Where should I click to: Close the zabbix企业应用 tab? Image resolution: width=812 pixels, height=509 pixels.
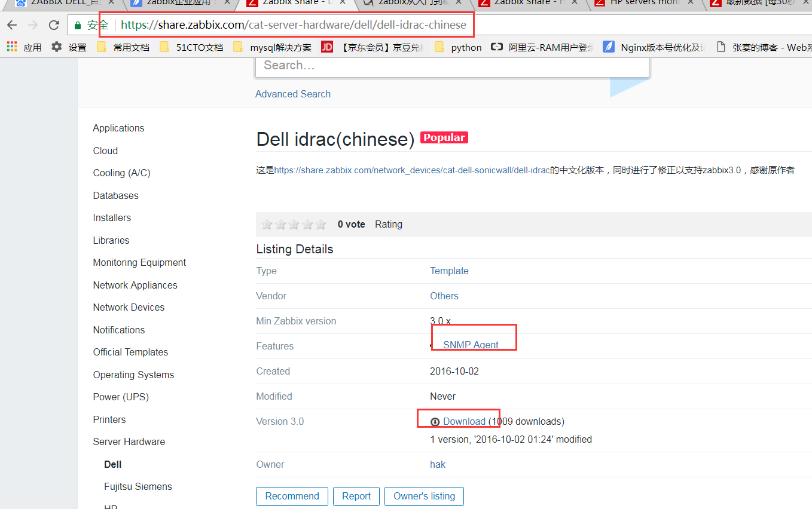pyautogui.click(x=227, y=2)
